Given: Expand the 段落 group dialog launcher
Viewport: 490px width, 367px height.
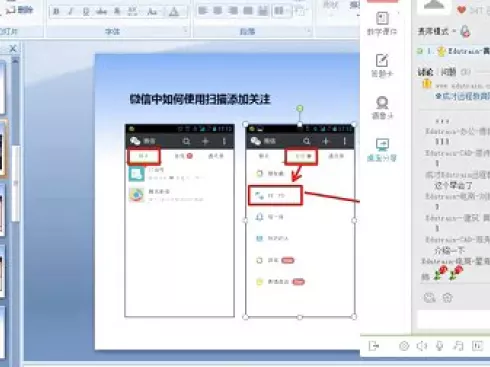Looking at the screenshot, I should click(x=308, y=31).
